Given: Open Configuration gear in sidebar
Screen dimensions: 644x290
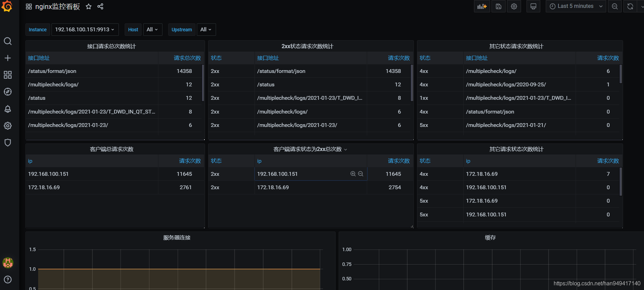Looking at the screenshot, I should click(8, 126).
